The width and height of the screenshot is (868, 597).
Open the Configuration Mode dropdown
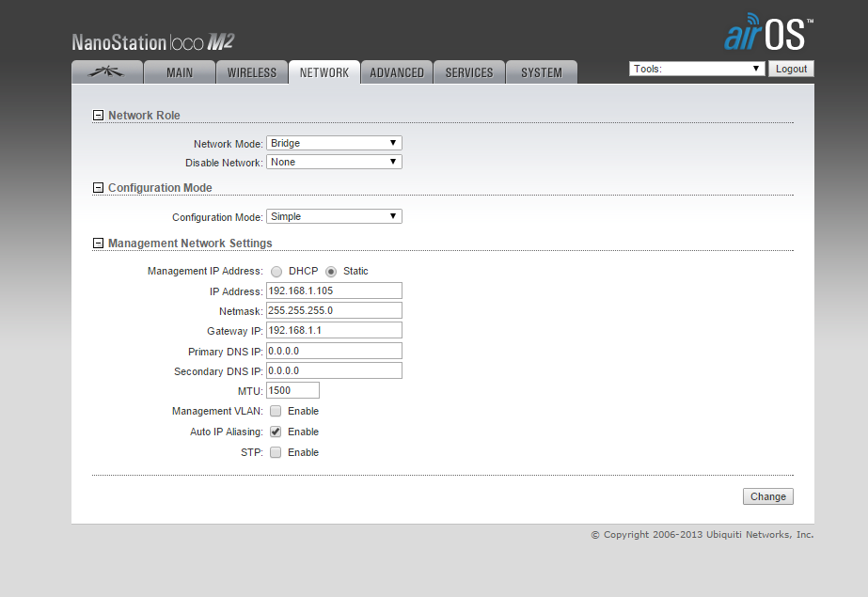335,216
